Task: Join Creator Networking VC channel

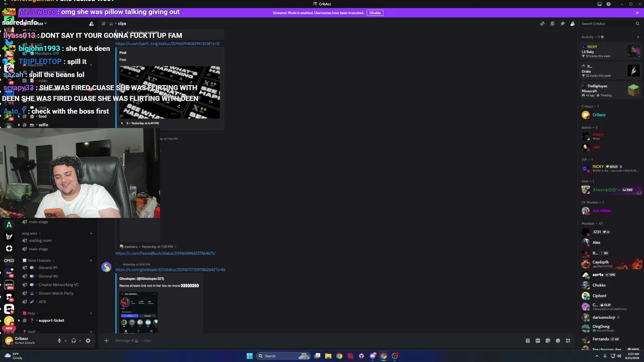Action: pyautogui.click(x=57, y=285)
